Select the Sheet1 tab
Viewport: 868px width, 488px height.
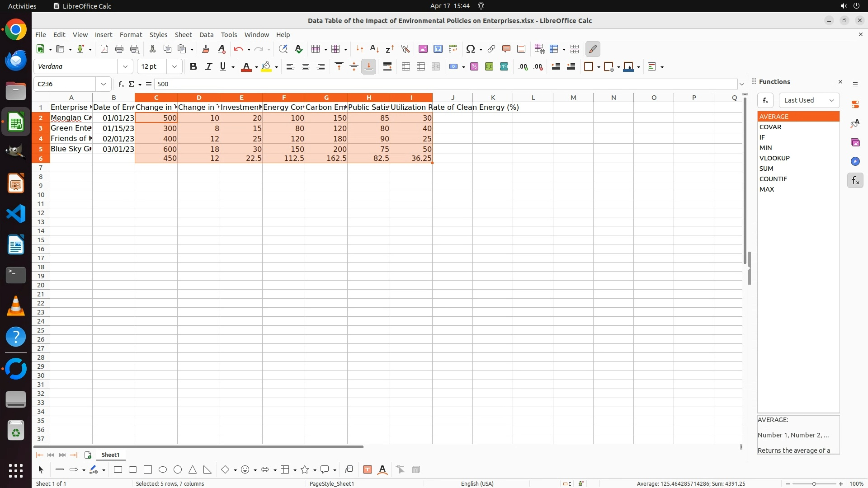110,455
